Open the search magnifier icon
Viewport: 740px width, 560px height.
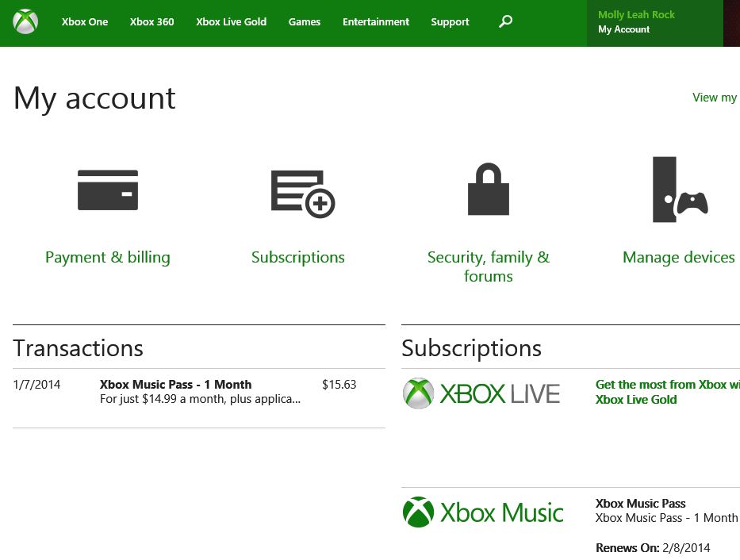(505, 21)
